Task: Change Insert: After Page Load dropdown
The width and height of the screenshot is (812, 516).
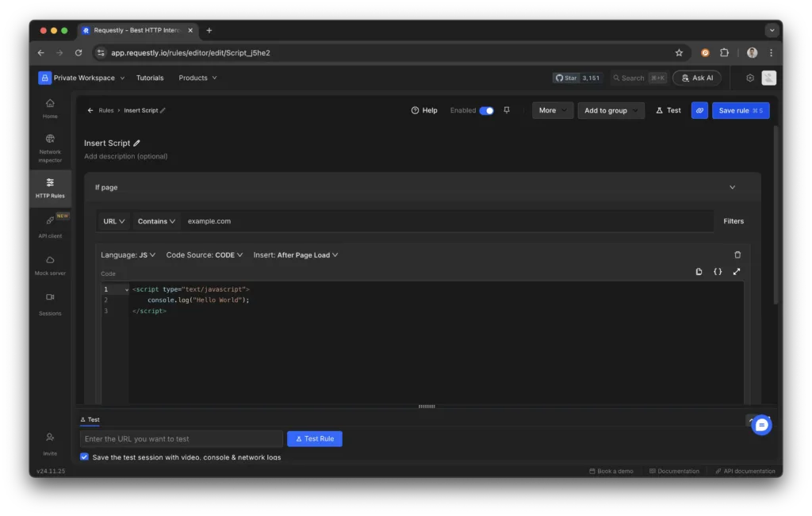Action: point(296,254)
